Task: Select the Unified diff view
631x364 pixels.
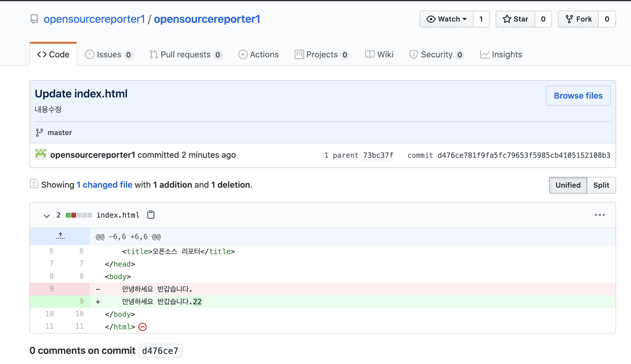Action: [568, 185]
